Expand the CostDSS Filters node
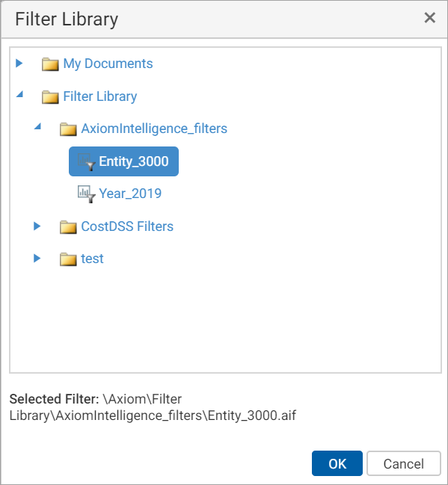This screenshot has height=485, width=448. tap(37, 226)
